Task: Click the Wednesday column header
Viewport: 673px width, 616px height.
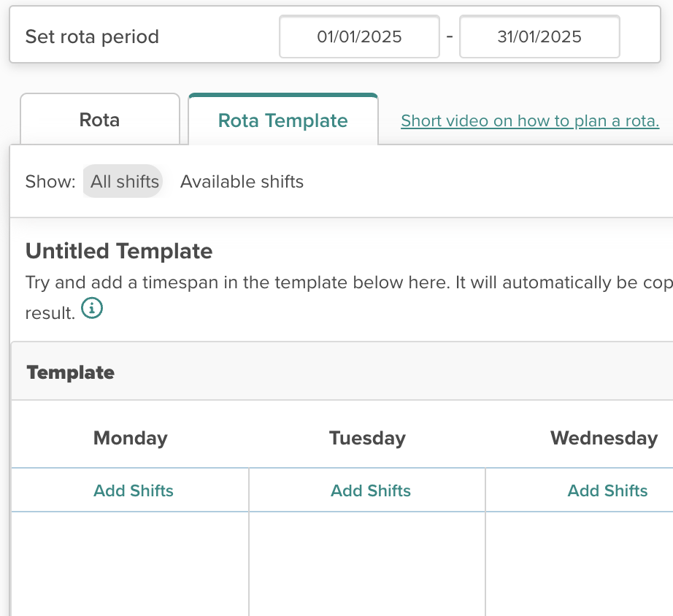Action: [604, 438]
